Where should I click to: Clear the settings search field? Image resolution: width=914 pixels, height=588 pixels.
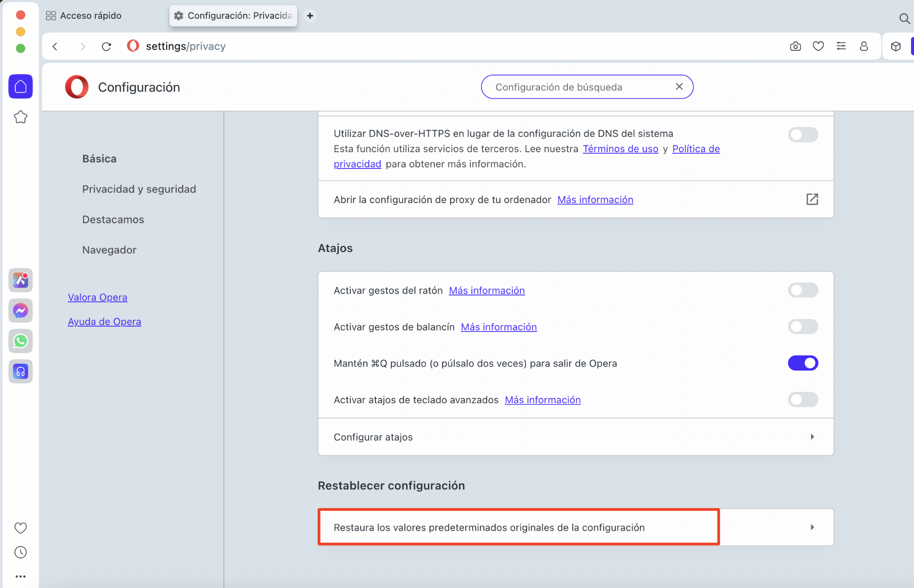[x=679, y=86]
